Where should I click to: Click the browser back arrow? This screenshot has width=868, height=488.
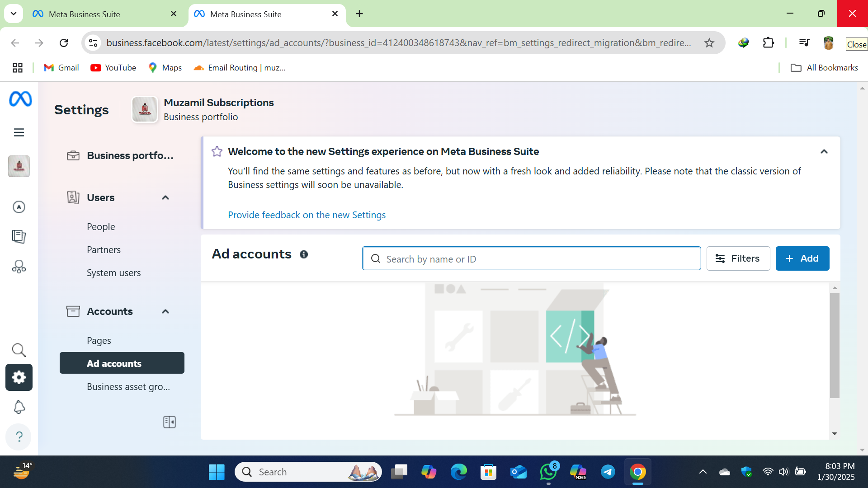(x=15, y=43)
